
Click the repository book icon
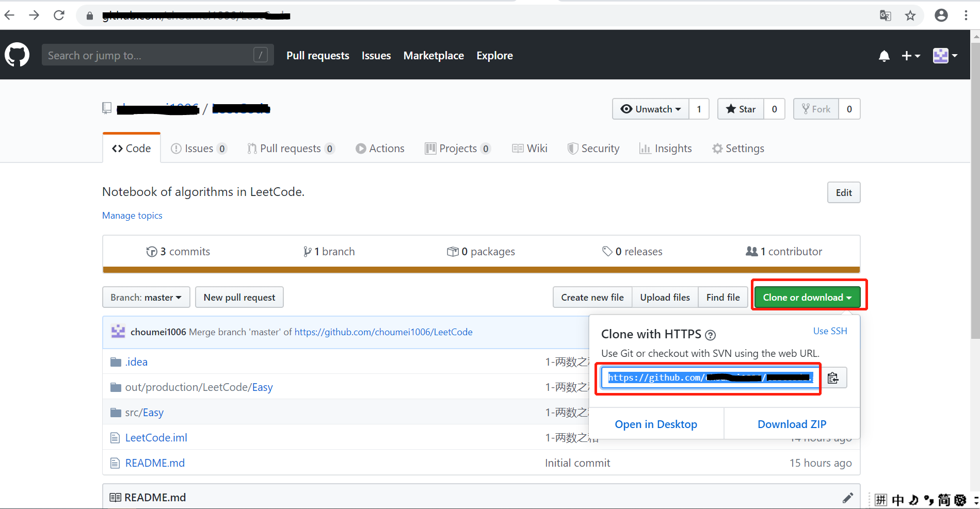click(107, 108)
